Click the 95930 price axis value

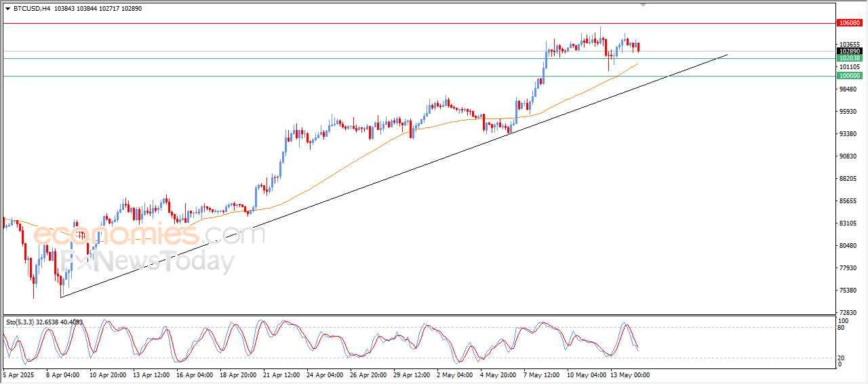(848, 112)
